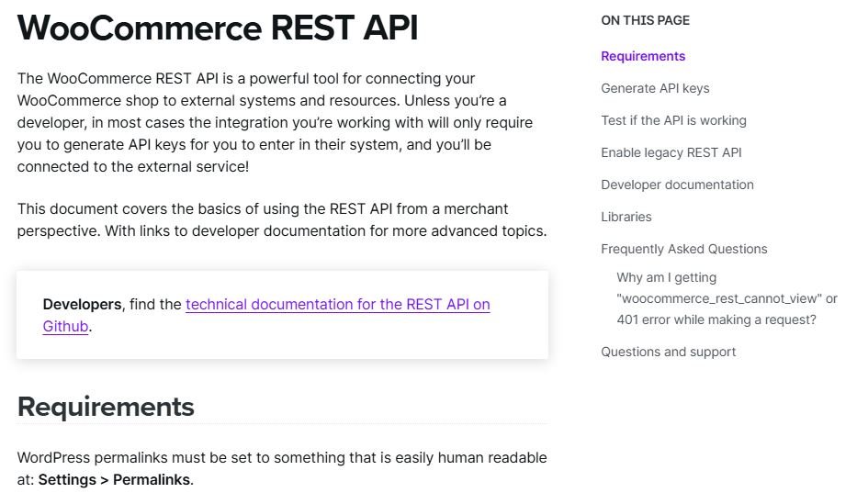
Task: Click the ON THIS PAGE heading
Action: pyautogui.click(x=645, y=21)
